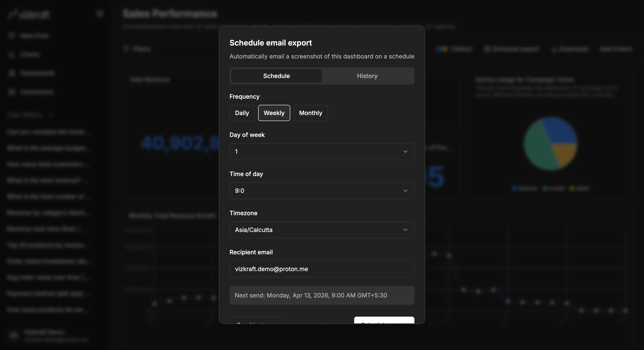Open the Timezone dropdown showing Asia/Calcutta
The width and height of the screenshot is (644, 350).
pyautogui.click(x=322, y=230)
